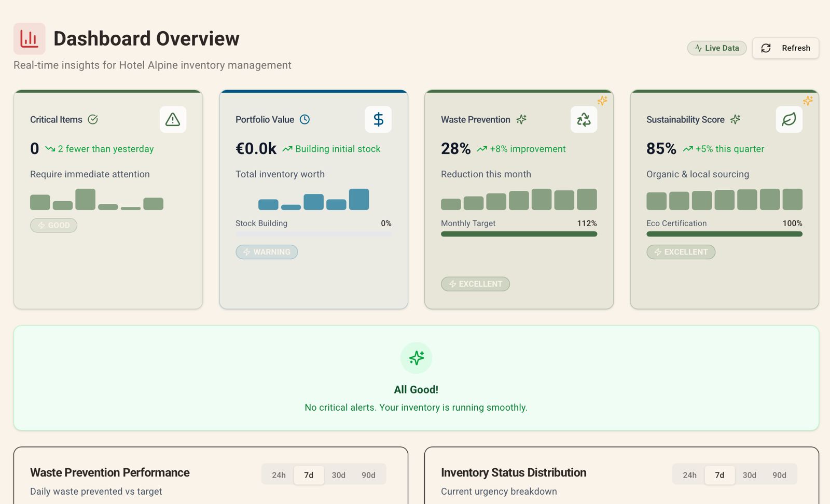Click the '0%' Stock Building value
Image resolution: width=830 pixels, height=504 pixels.
[x=386, y=223]
